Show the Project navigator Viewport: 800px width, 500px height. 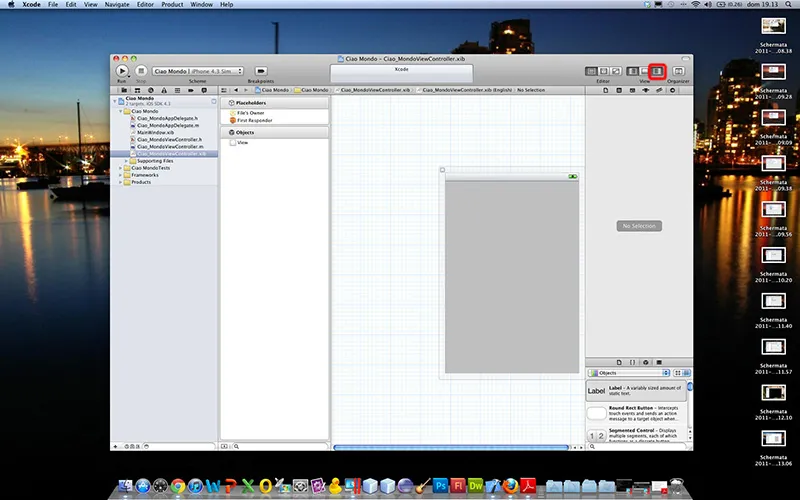pos(124,90)
